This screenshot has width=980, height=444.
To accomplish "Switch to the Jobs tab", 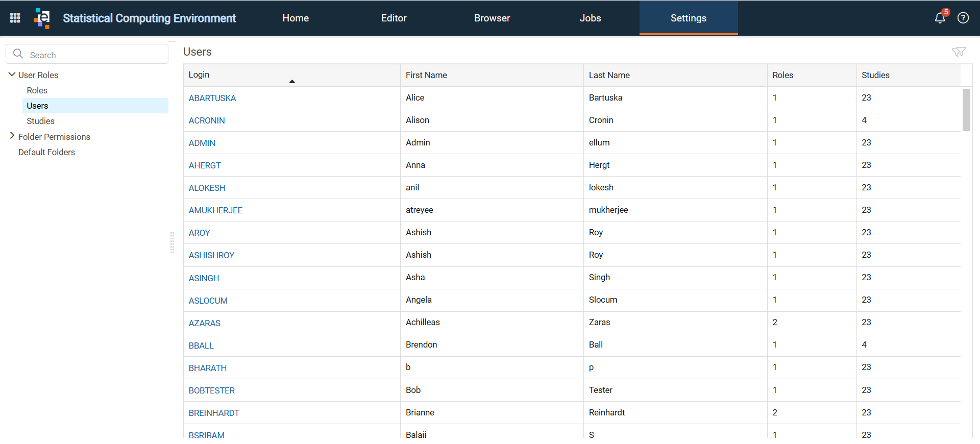I will (x=590, y=18).
